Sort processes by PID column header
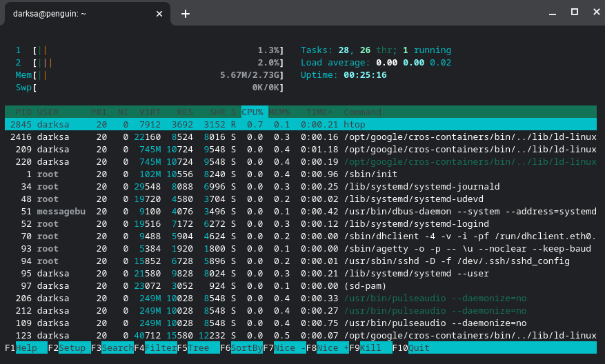Screen dimensions: 605x364 23,112
